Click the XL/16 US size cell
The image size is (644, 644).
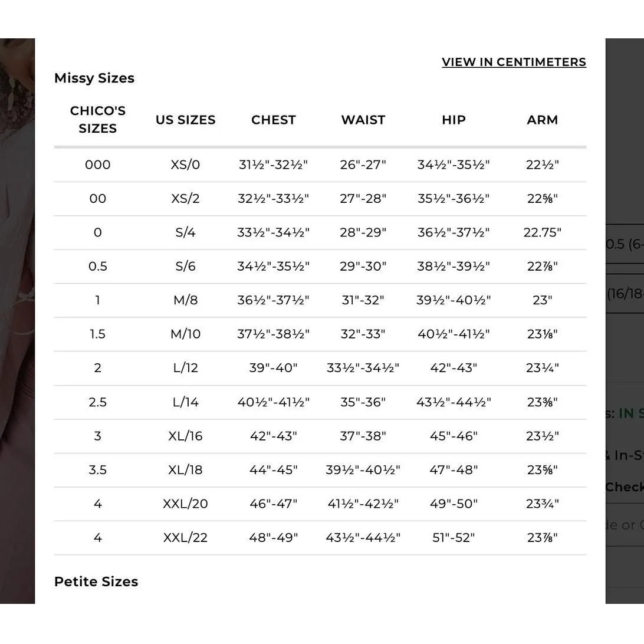click(x=185, y=436)
